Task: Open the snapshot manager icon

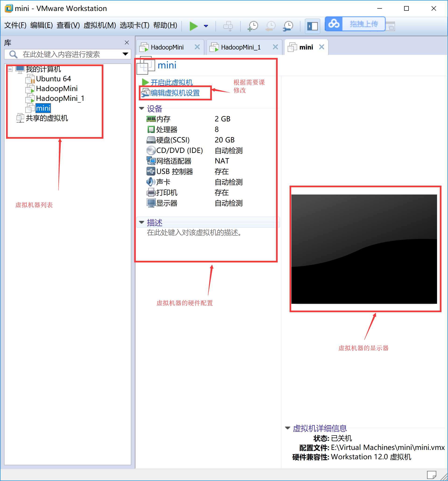Action: click(288, 26)
